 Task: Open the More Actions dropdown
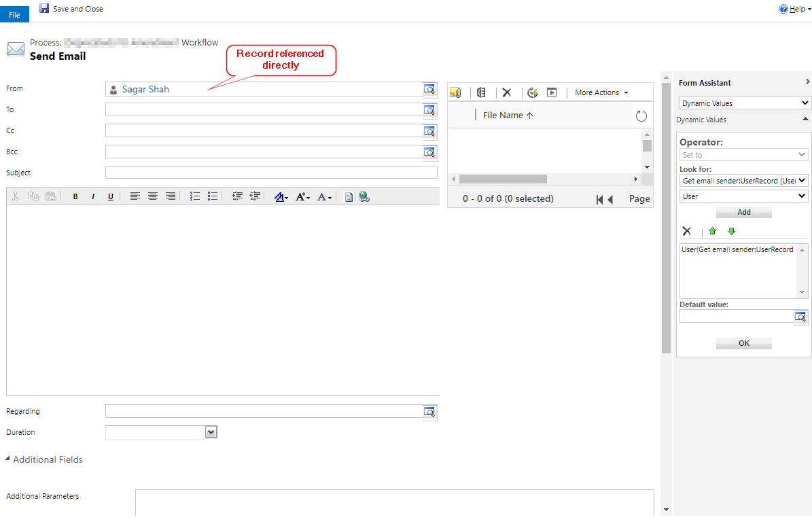coord(601,92)
